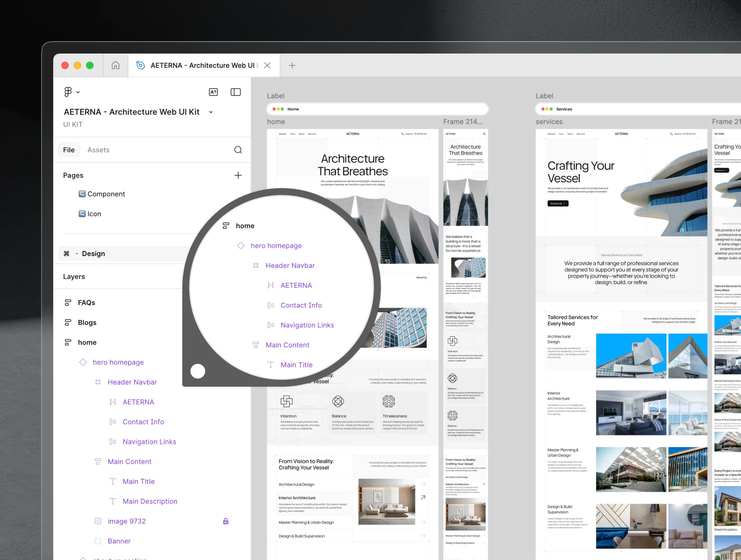
Task: Click hero homepage component diamond icon in panel
Action: point(83,362)
